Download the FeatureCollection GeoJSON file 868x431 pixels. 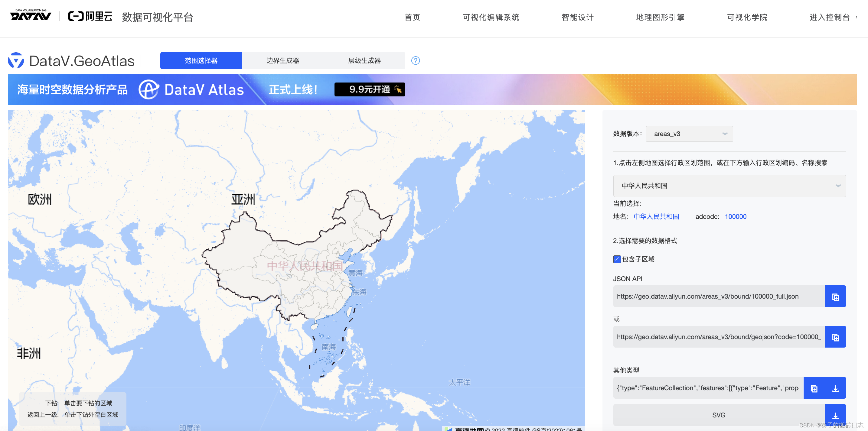[835, 388]
